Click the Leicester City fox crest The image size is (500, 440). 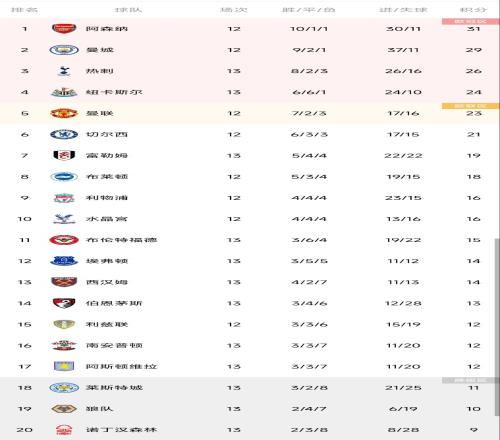coord(64,388)
